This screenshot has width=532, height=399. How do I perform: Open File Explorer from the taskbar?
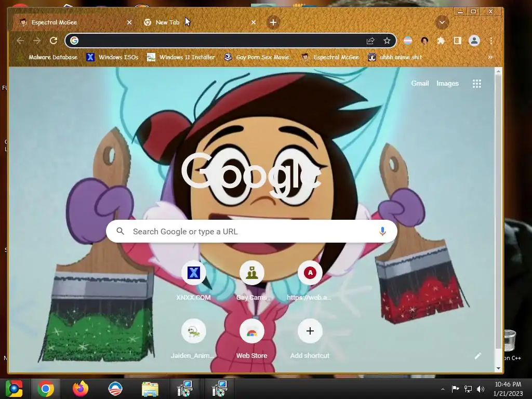tap(150, 389)
